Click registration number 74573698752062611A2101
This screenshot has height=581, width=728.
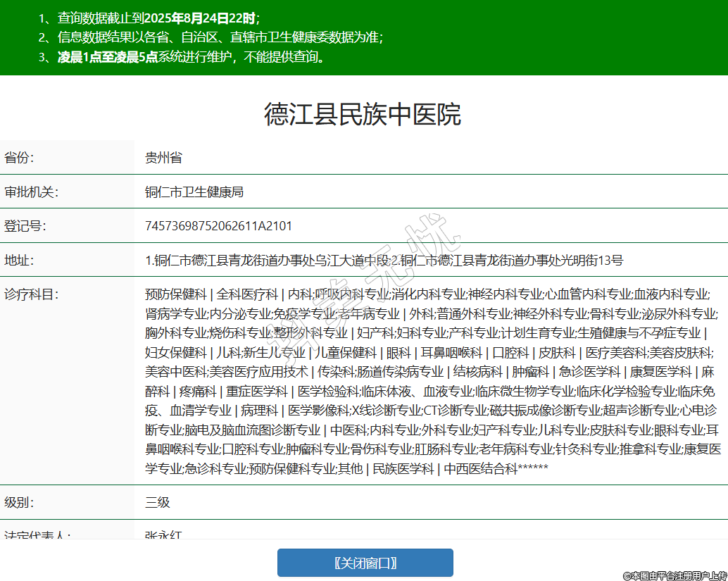[x=218, y=226]
